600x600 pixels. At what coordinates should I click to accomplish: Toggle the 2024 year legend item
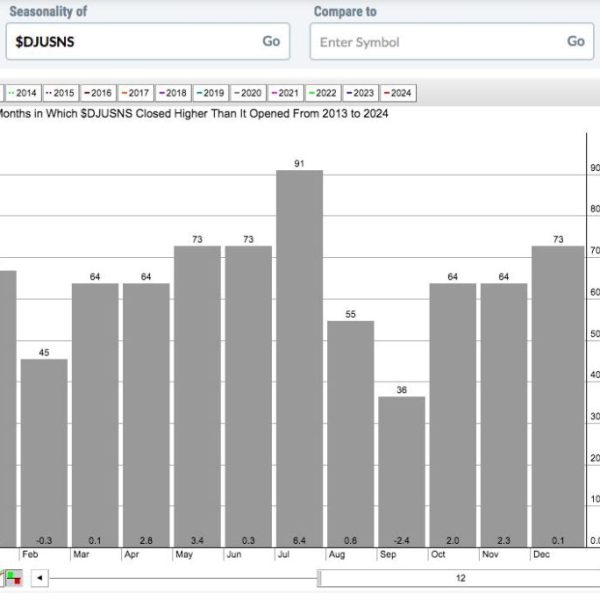(x=398, y=93)
